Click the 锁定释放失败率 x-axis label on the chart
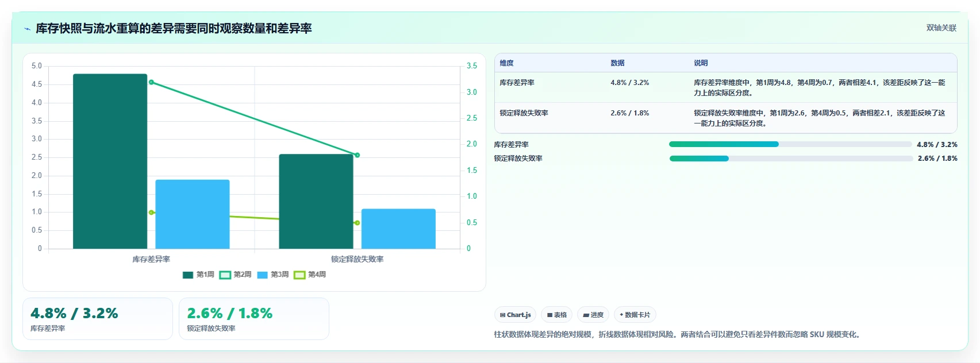This screenshot has height=363, width=980. pos(357,260)
